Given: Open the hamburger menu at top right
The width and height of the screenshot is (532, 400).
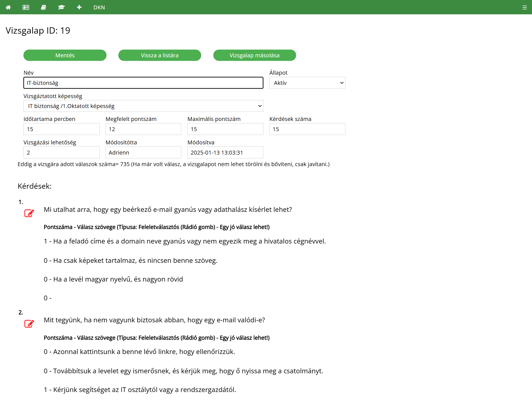Looking at the screenshot, I should [x=525, y=7].
